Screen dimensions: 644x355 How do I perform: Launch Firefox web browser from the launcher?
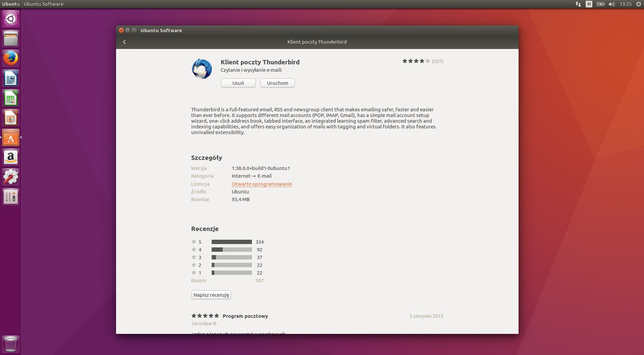pos(11,58)
